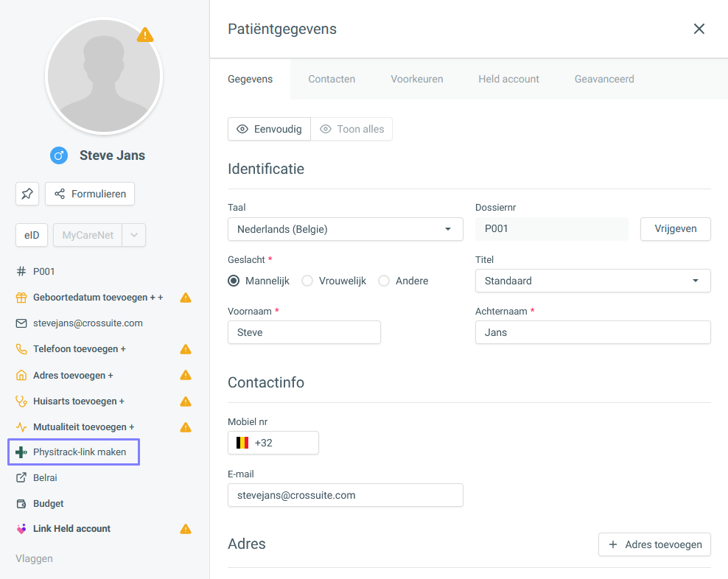Click the Physitrack green cross icon
Screen dimensions: 728x579
click(x=21, y=452)
